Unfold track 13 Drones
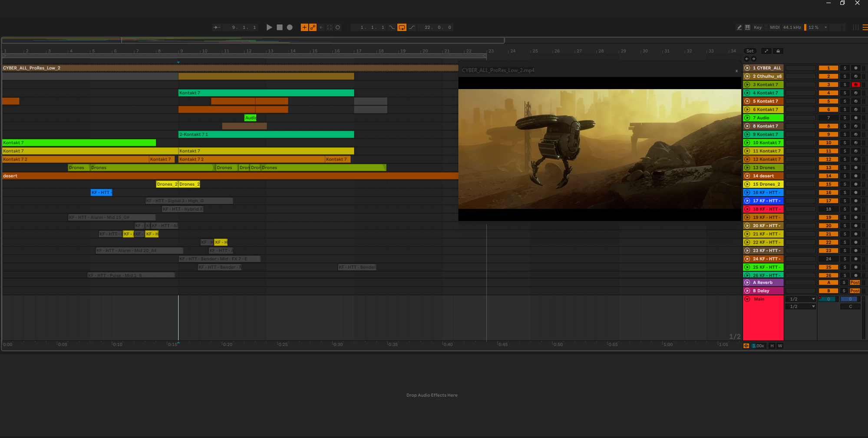 (747, 167)
